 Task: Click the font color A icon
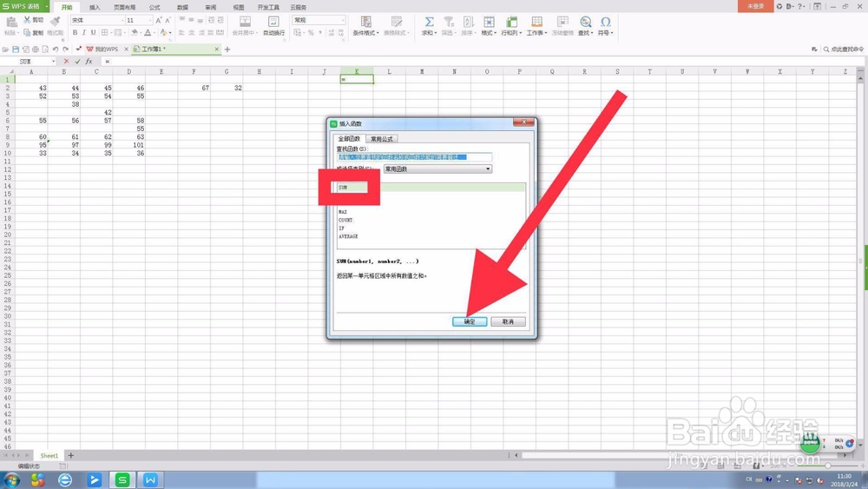pyautogui.click(x=148, y=33)
